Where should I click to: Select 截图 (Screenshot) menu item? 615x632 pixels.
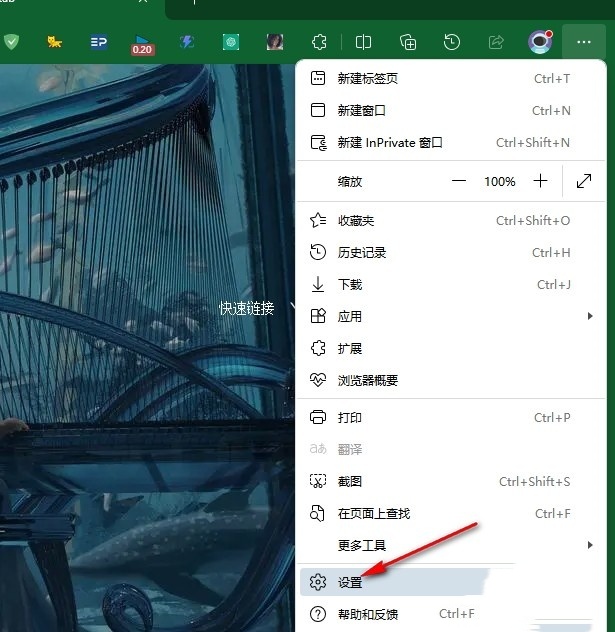pos(440,481)
